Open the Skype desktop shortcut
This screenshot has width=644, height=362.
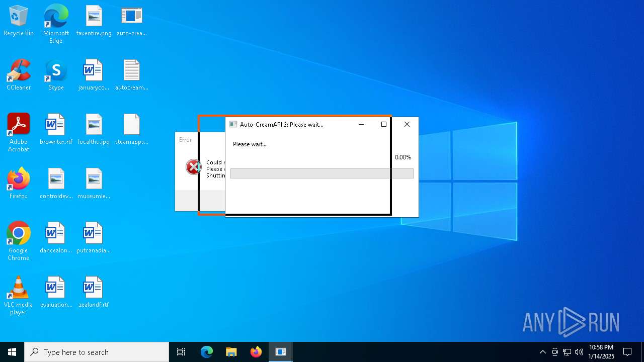pos(56,75)
